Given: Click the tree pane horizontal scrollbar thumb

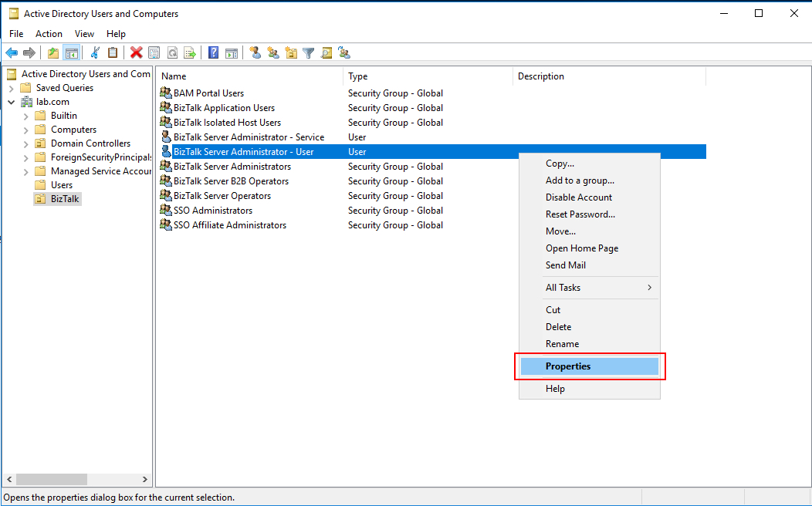Looking at the screenshot, I should (x=52, y=480).
